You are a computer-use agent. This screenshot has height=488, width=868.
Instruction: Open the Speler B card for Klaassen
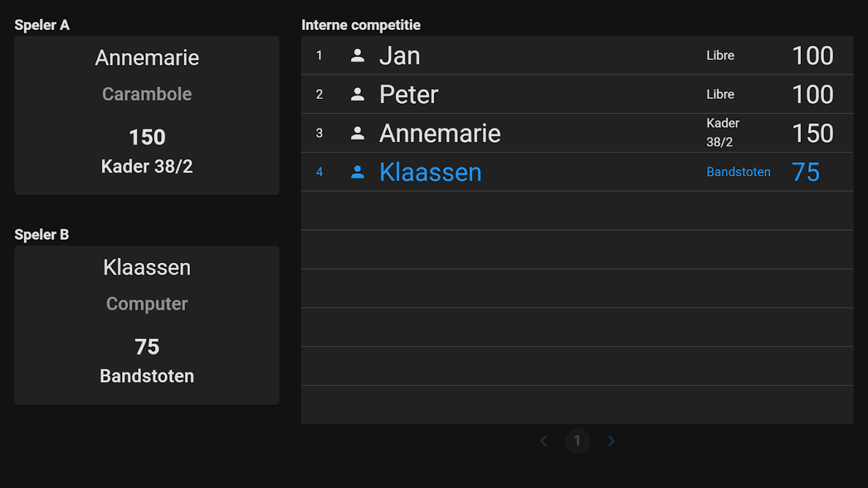[147, 326]
